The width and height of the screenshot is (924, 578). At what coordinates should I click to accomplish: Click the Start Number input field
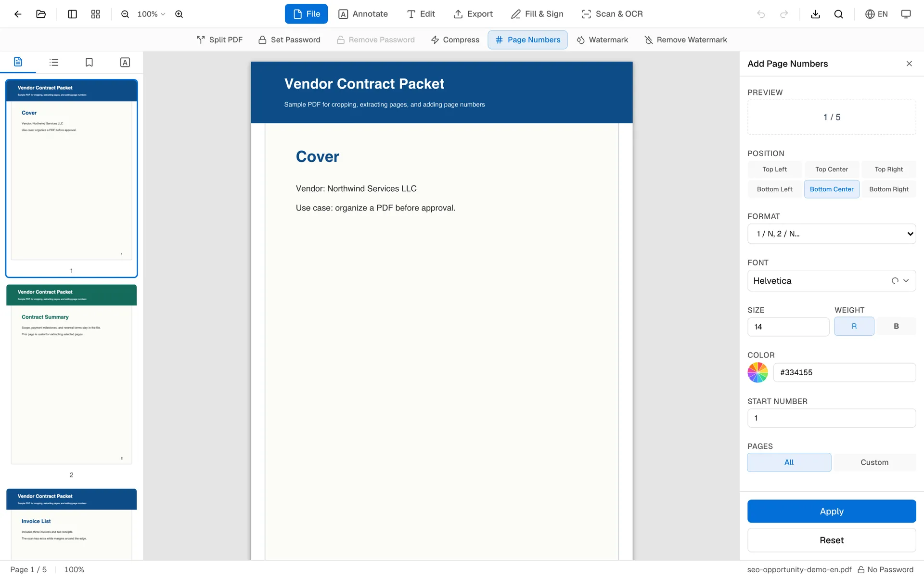coord(832,418)
